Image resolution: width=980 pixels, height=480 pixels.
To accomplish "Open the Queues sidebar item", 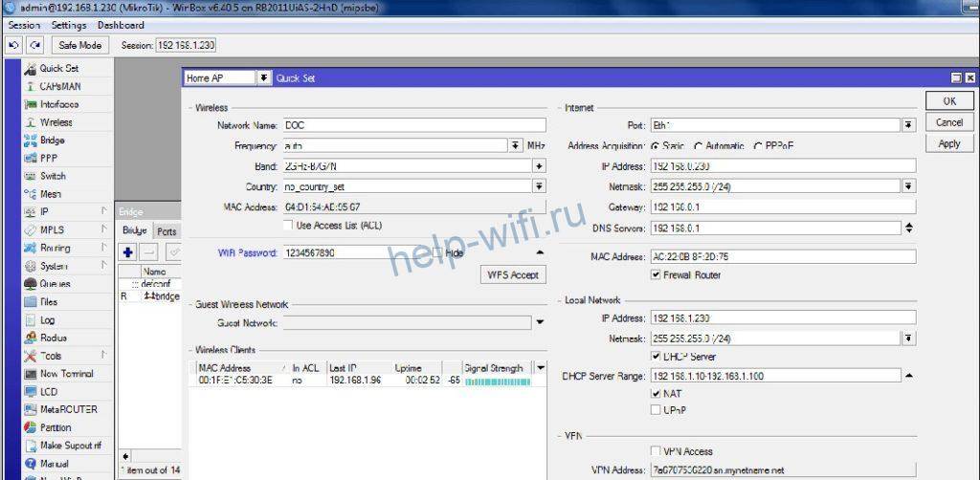I will (55, 284).
